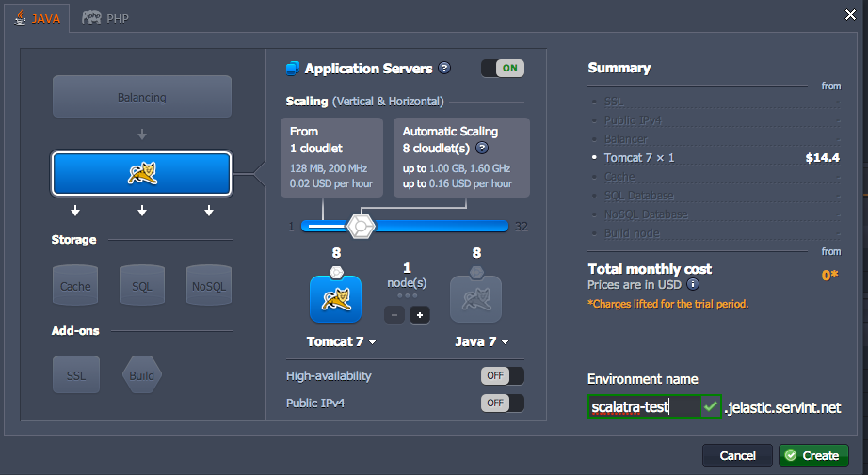
Task: Open the Java 7 version dropdown
Action: pyautogui.click(x=482, y=341)
